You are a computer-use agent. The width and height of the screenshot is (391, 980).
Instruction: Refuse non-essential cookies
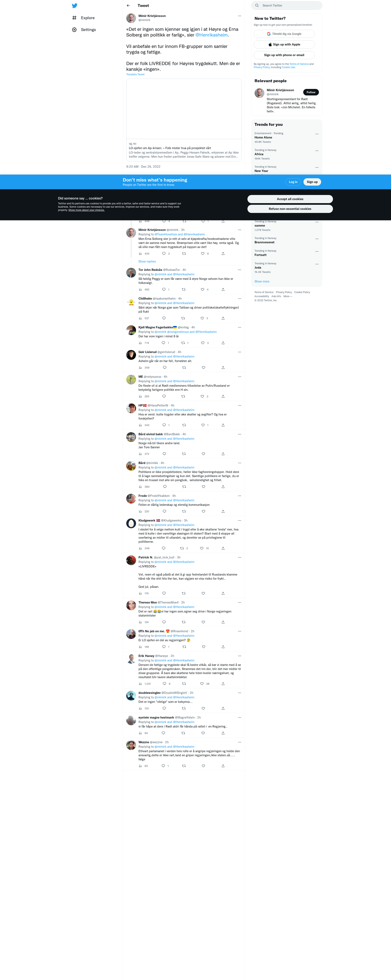pos(290,209)
